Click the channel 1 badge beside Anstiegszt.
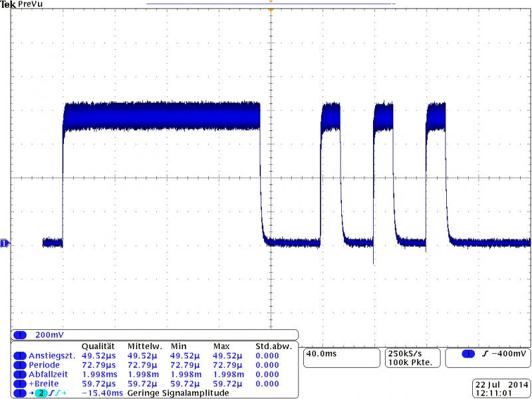532x399 pixels. pyautogui.click(x=19, y=356)
